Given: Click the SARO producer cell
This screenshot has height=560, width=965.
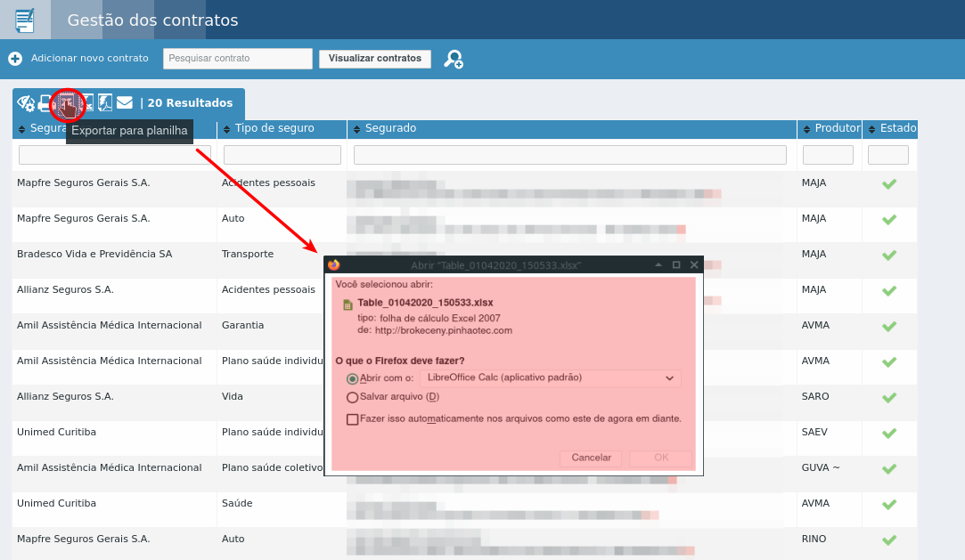Looking at the screenshot, I should (814, 396).
